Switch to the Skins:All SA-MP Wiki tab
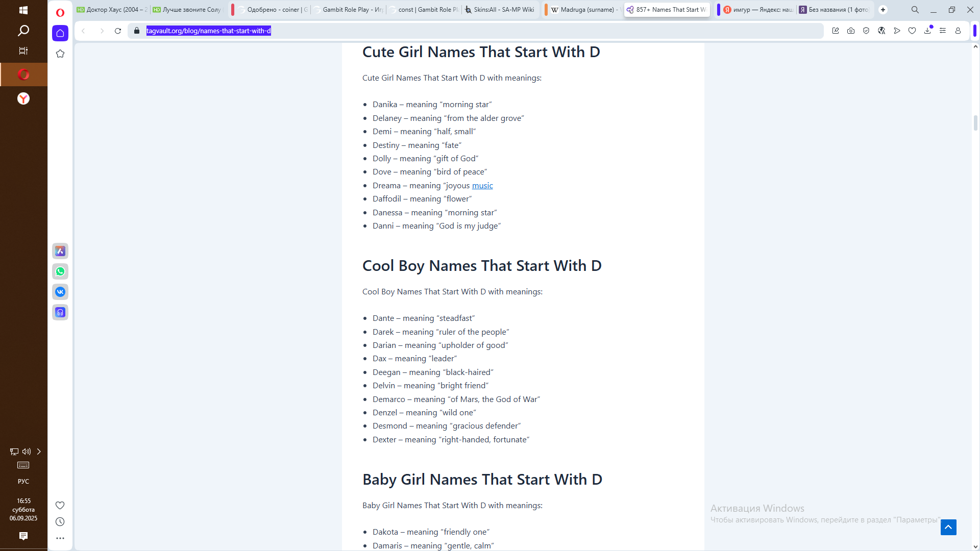Image resolution: width=980 pixels, height=551 pixels. (500, 10)
